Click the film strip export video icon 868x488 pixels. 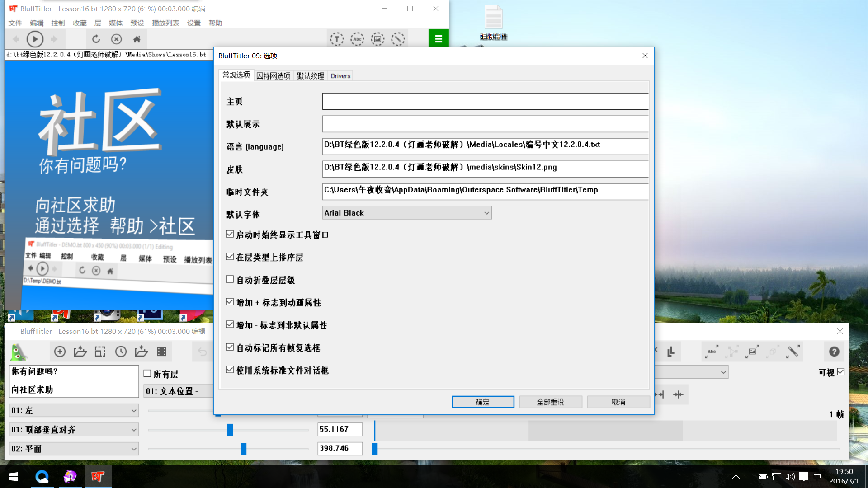click(x=161, y=352)
